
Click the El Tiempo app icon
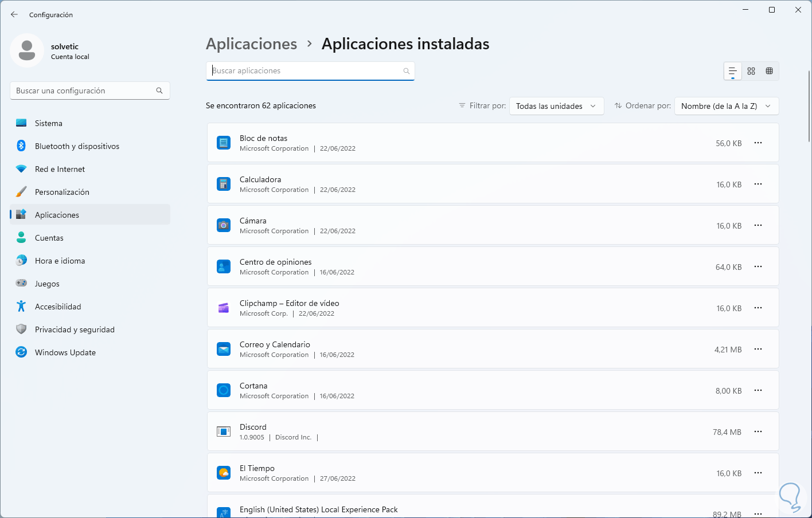(x=224, y=473)
